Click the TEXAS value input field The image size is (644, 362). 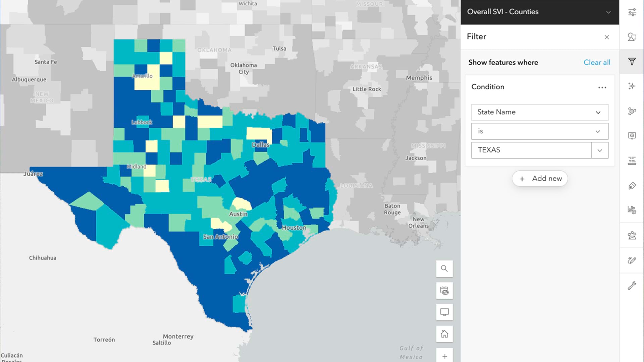(531, 150)
